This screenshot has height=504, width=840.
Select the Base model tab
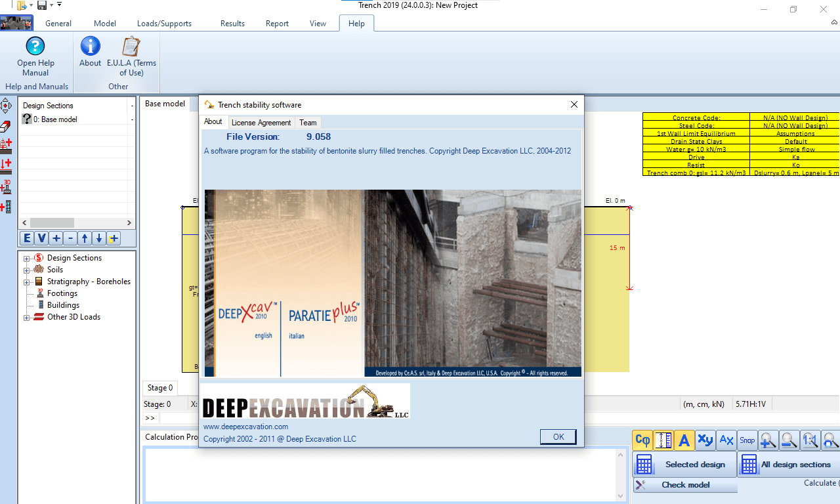(x=165, y=104)
